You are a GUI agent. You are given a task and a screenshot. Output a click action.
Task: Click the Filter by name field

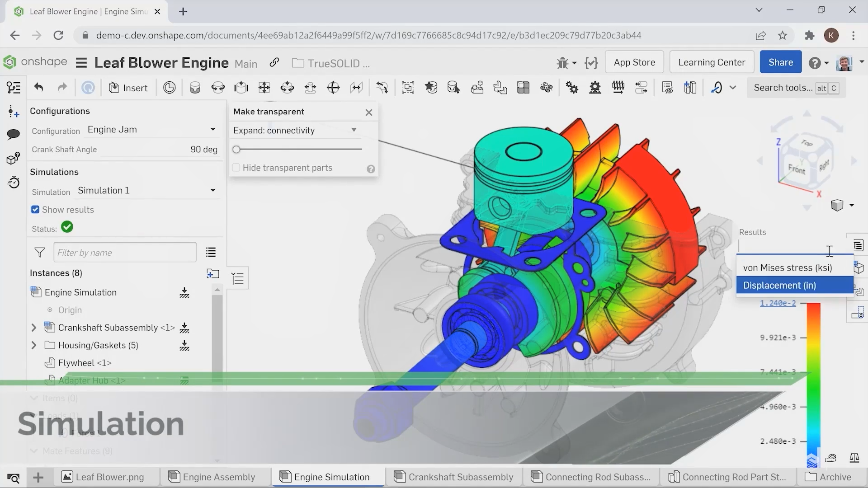125,252
